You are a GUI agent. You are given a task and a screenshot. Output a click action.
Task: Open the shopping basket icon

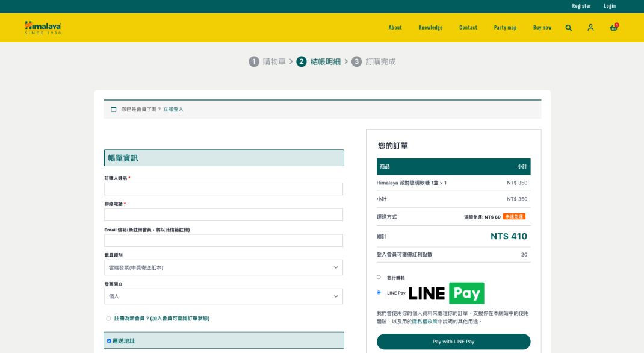click(614, 27)
